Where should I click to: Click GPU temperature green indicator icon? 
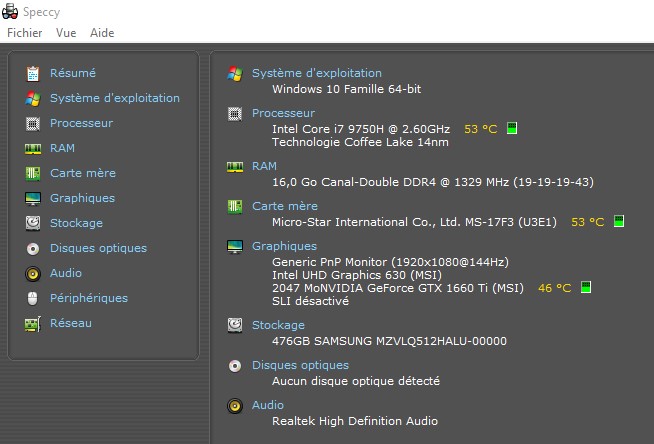pos(586,287)
